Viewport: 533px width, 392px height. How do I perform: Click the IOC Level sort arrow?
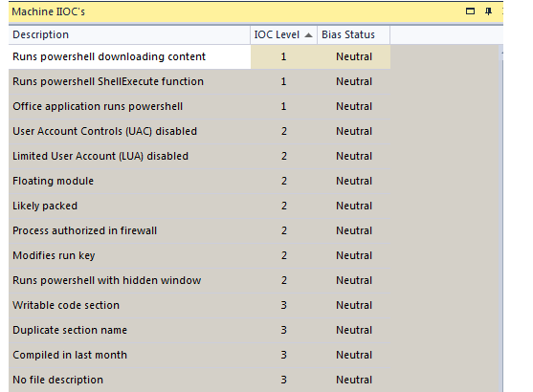coord(308,35)
